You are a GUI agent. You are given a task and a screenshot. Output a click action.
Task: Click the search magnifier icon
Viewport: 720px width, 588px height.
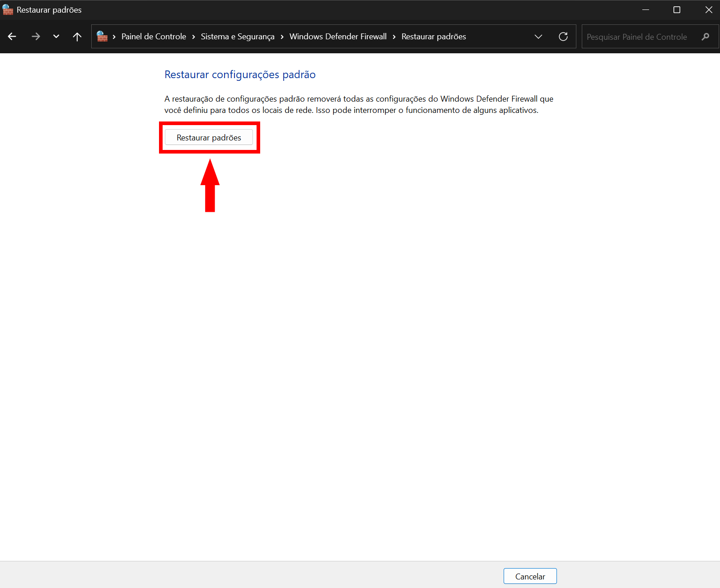coord(705,37)
